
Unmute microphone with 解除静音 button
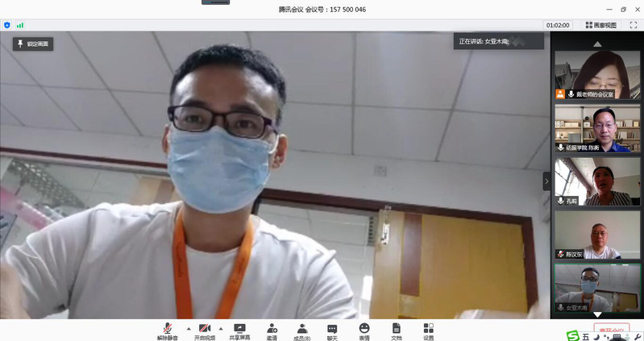pyautogui.click(x=168, y=330)
